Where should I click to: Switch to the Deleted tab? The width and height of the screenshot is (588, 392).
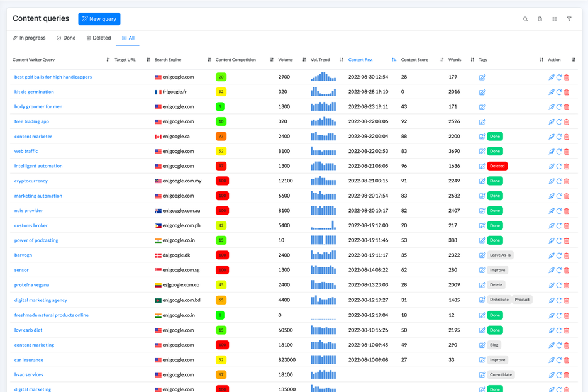[98, 38]
